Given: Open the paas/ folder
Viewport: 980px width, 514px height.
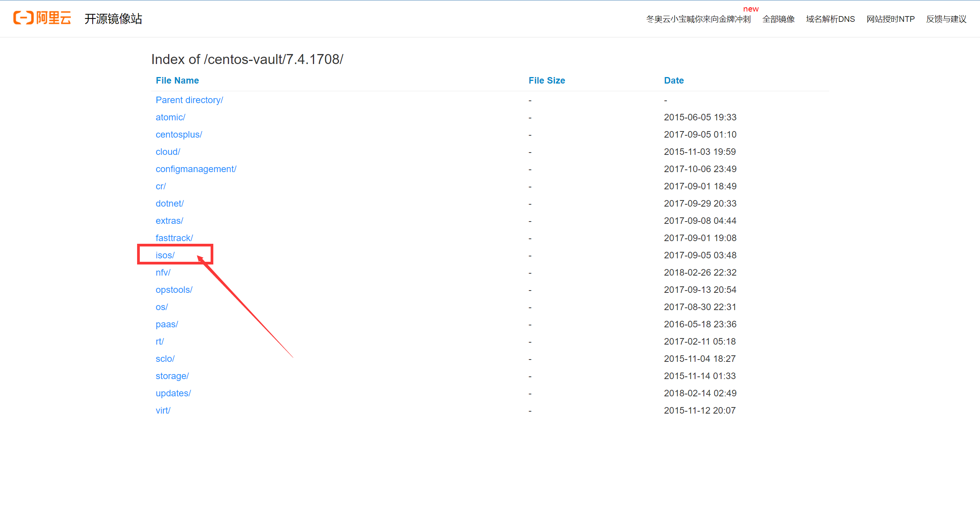Looking at the screenshot, I should coord(167,324).
